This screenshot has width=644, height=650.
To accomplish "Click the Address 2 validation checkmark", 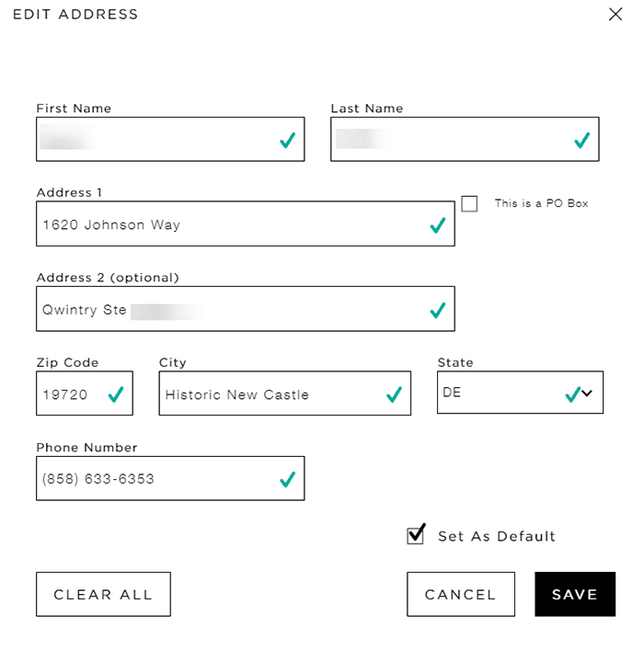I will [438, 311].
